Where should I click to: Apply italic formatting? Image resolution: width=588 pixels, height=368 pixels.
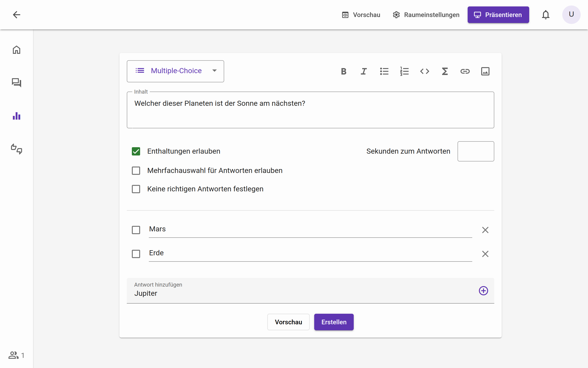364,71
